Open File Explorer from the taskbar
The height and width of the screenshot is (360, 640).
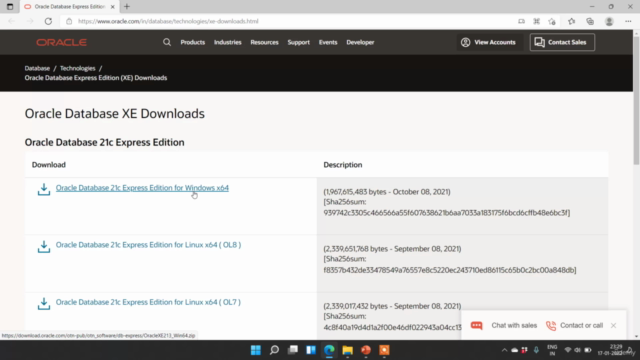[x=348, y=350]
